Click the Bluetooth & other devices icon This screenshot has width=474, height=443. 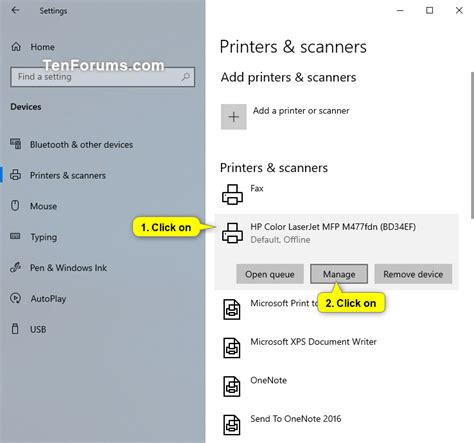point(15,144)
